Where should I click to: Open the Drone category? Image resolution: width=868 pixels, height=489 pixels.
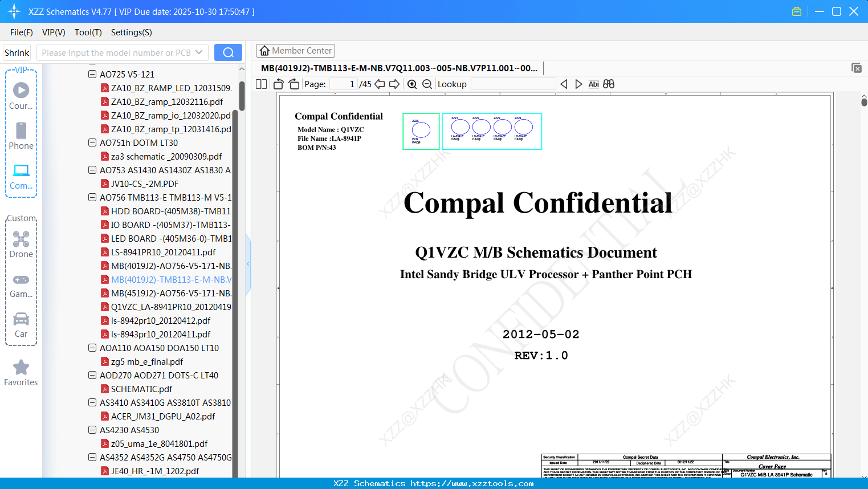(21, 244)
